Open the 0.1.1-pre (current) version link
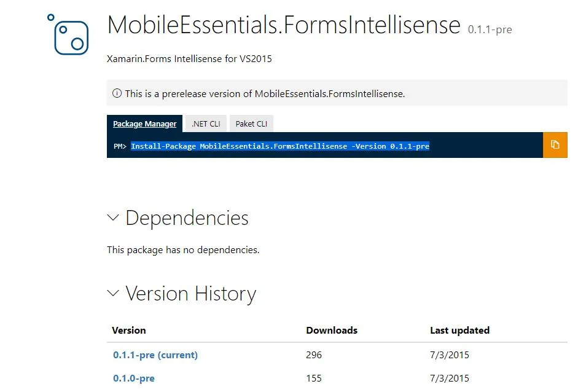This screenshot has width=578, height=392. [x=155, y=355]
